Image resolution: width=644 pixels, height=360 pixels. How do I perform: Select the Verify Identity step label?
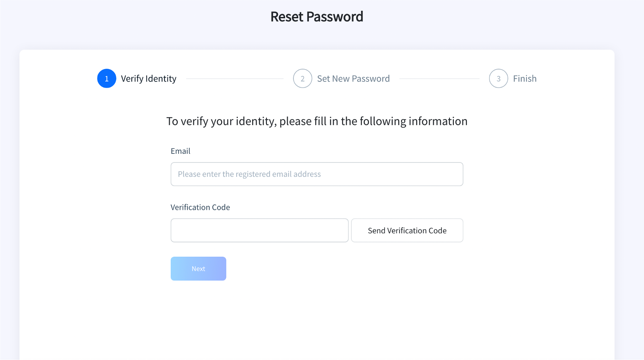coord(148,79)
